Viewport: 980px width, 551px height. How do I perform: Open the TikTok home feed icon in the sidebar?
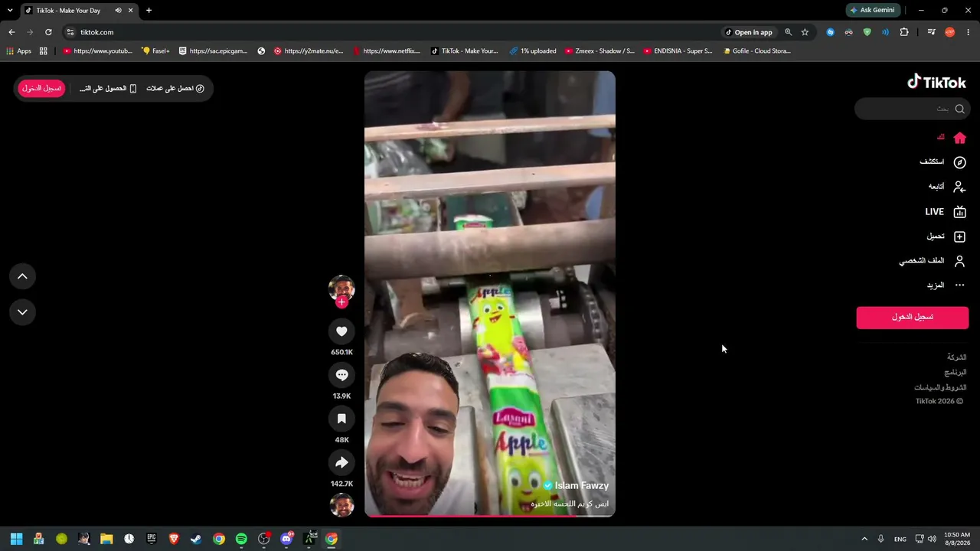pos(959,138)
